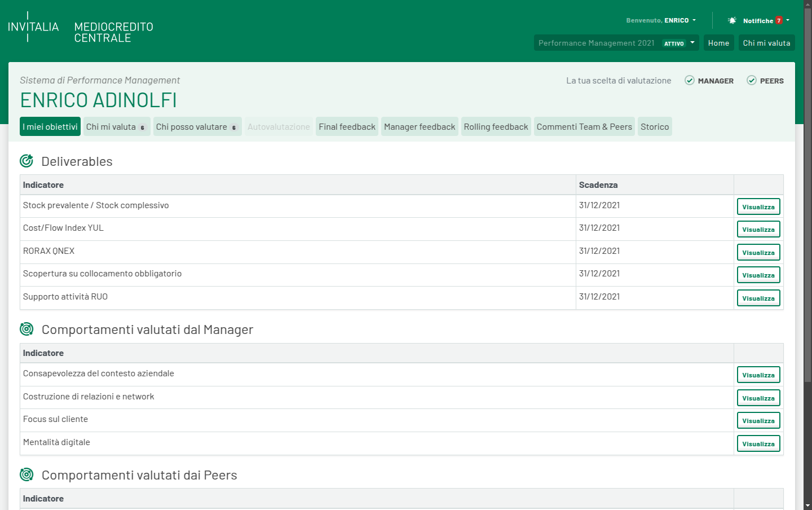Click the Comportamenti valutati dai Peers icon

[x=27, y=474]
